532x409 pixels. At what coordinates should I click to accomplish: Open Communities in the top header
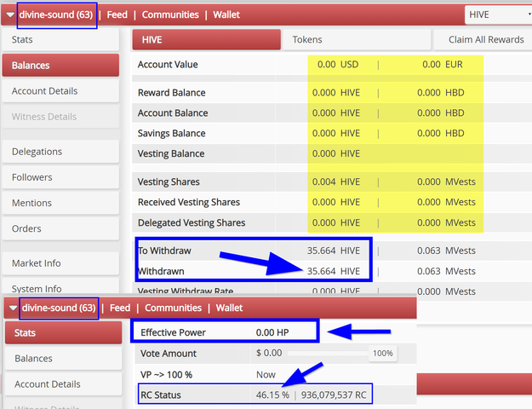point(170,14)
